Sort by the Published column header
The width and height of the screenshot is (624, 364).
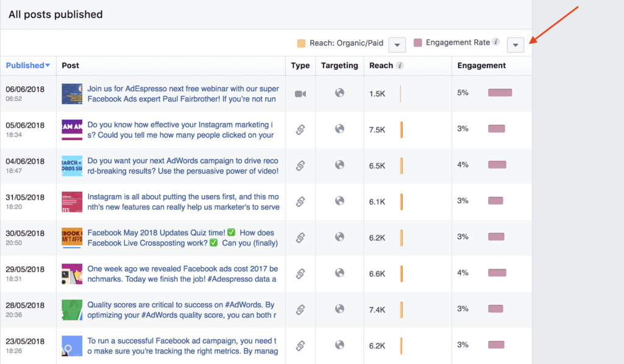pos(27,66)
